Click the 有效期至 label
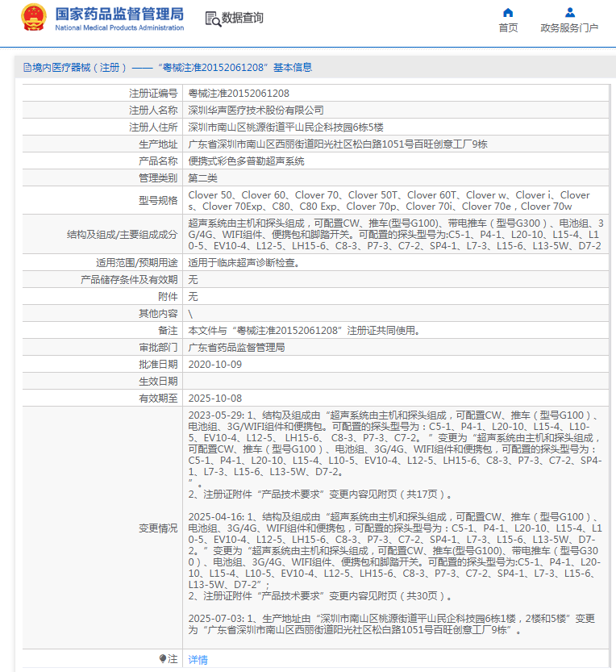 click(x=158, y=399)
